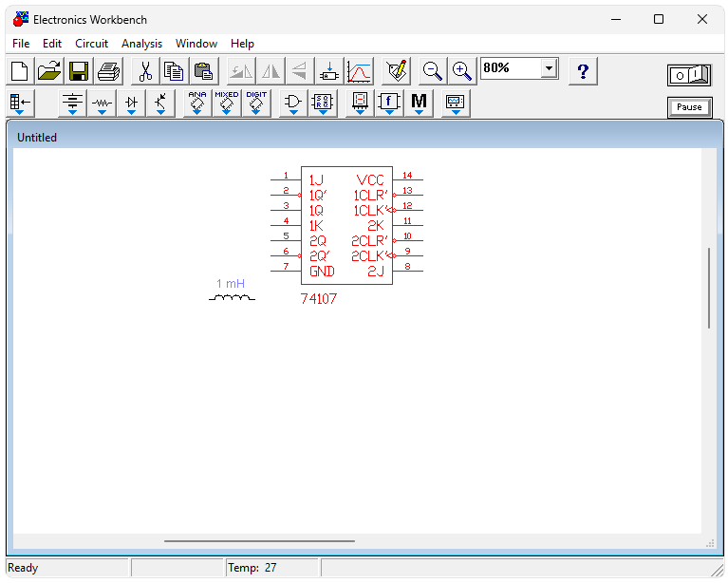Open the Favorites parts bin
The width and height of the screenshot is (728, 583).
20,103
